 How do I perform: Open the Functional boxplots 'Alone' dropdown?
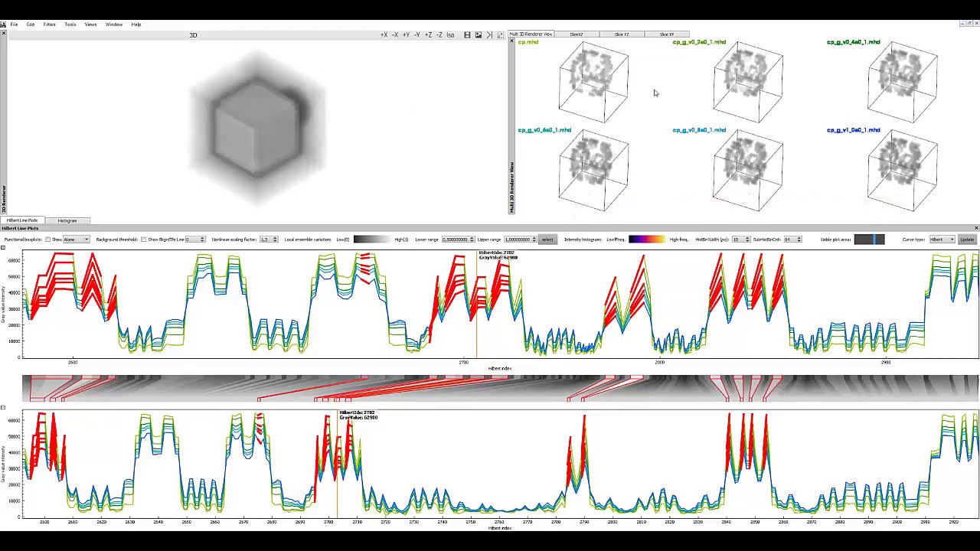tap(77, 240)
